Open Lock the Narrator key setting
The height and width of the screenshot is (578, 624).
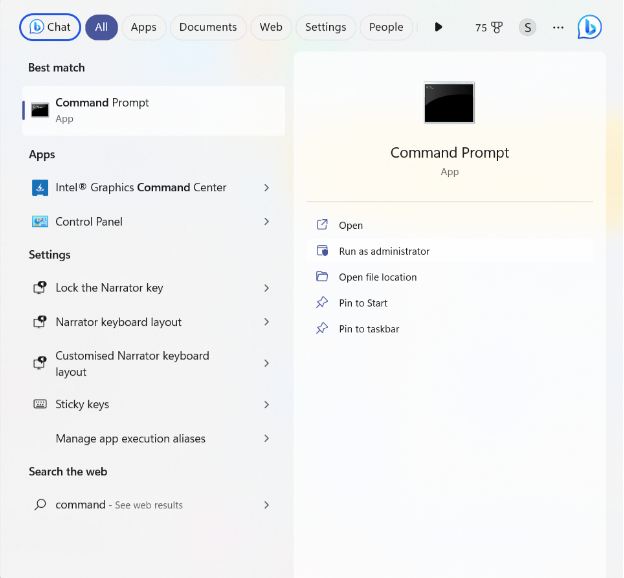click(154, 287)
